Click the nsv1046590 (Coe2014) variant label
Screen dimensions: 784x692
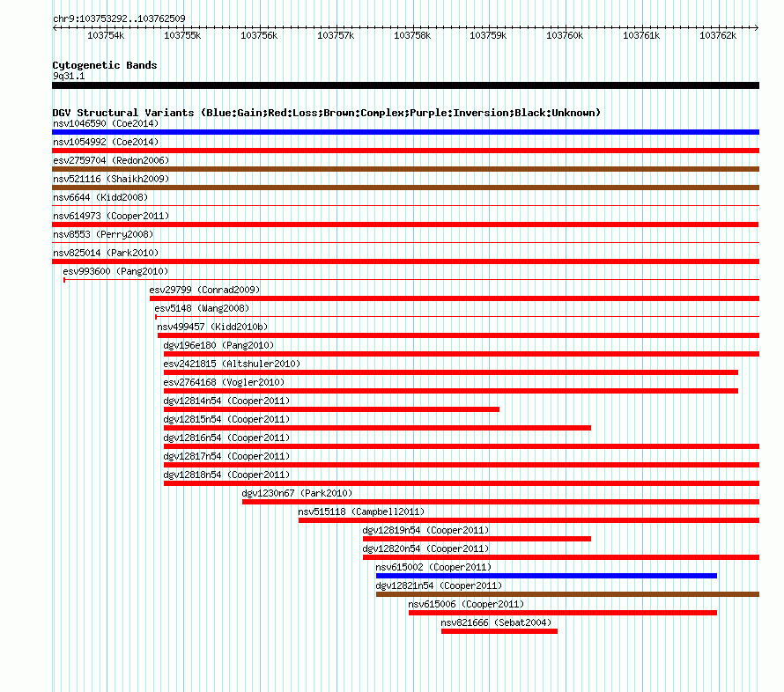click(x=106, y=123)
